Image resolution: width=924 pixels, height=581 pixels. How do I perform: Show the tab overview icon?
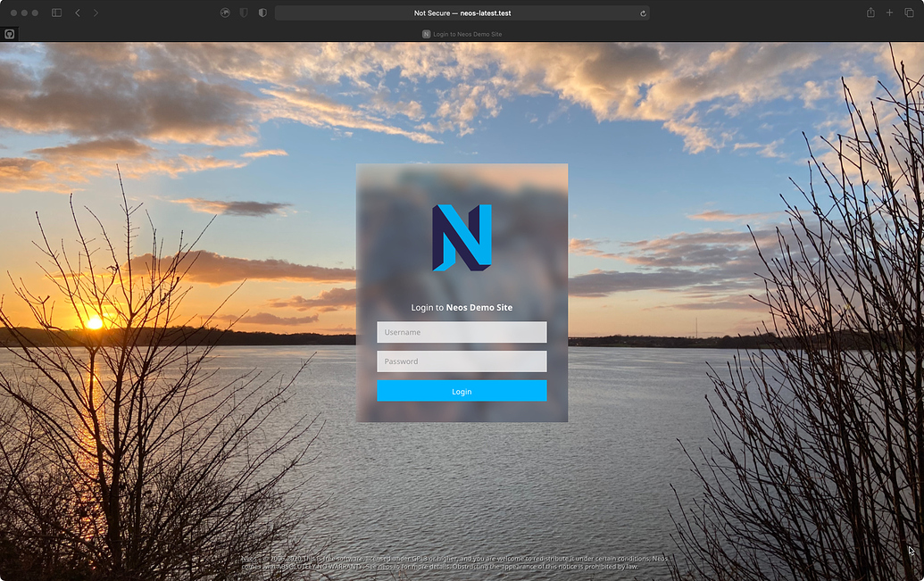(x=909, y=12)
